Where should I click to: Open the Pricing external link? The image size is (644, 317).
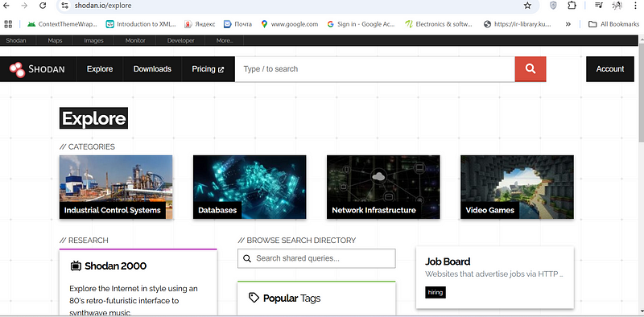(x=208, y=69)
